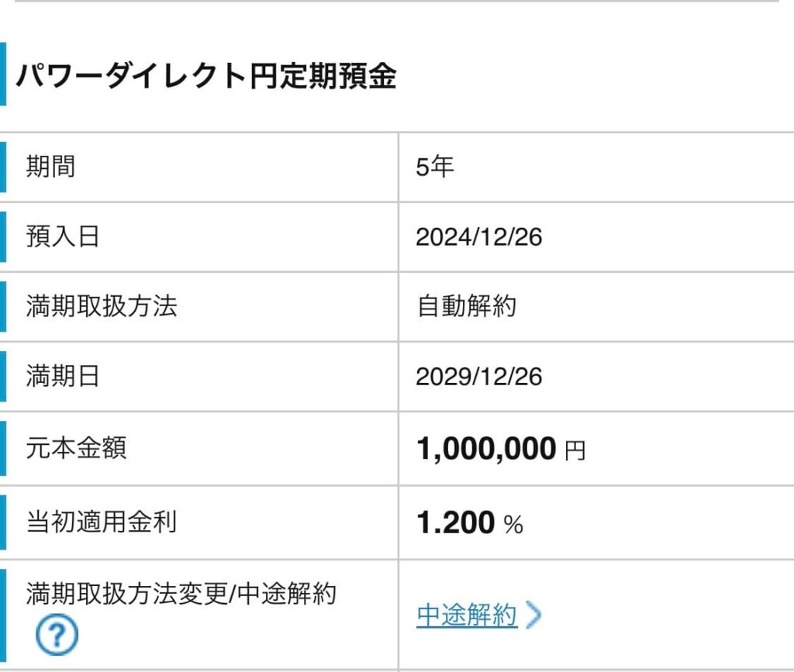The image size is (794, 672).
Task: Click the % symbol after the rate
Action: (513, 526)
